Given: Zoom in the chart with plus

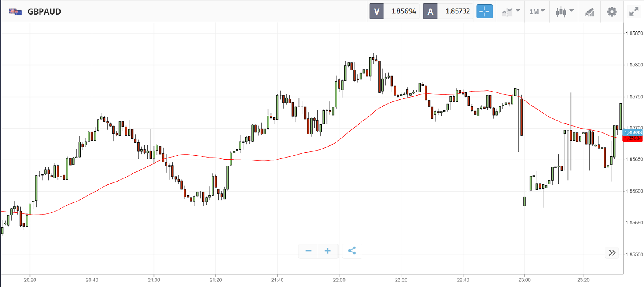Looking at the screenshot, I should click(328, 251).
